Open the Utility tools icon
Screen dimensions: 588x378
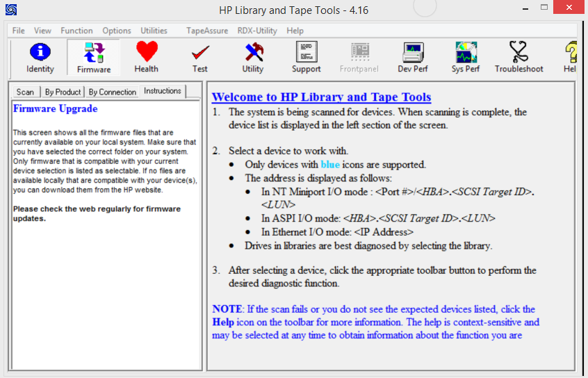[x=253, y=58]
